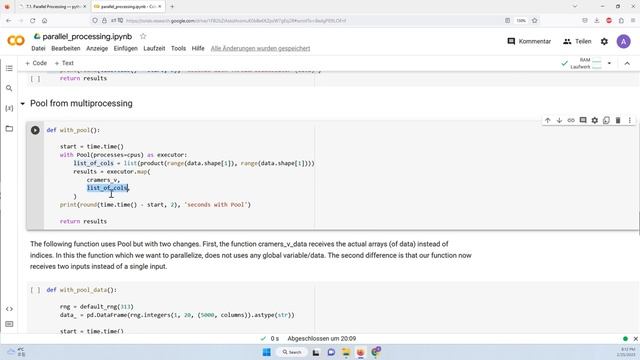Open the Hilfe menu
Screen dimensions: 640x360
pos(198,48)
